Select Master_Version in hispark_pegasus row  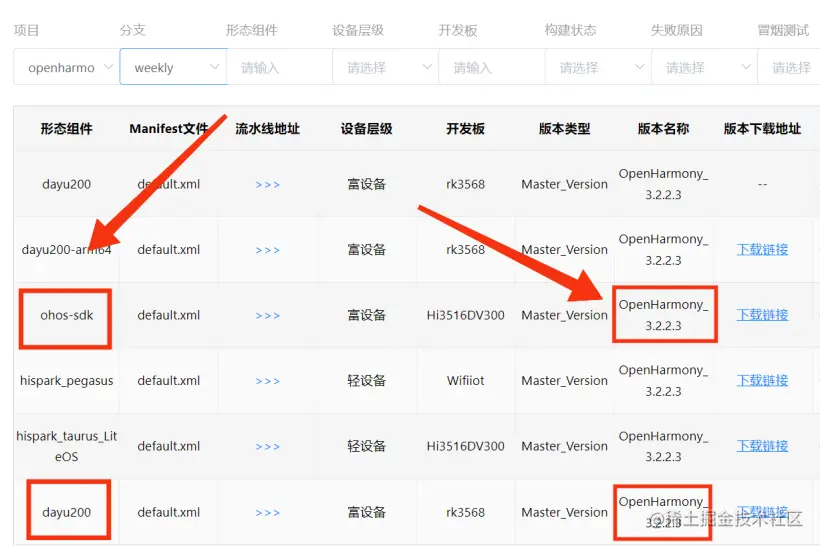click(564, 381)
